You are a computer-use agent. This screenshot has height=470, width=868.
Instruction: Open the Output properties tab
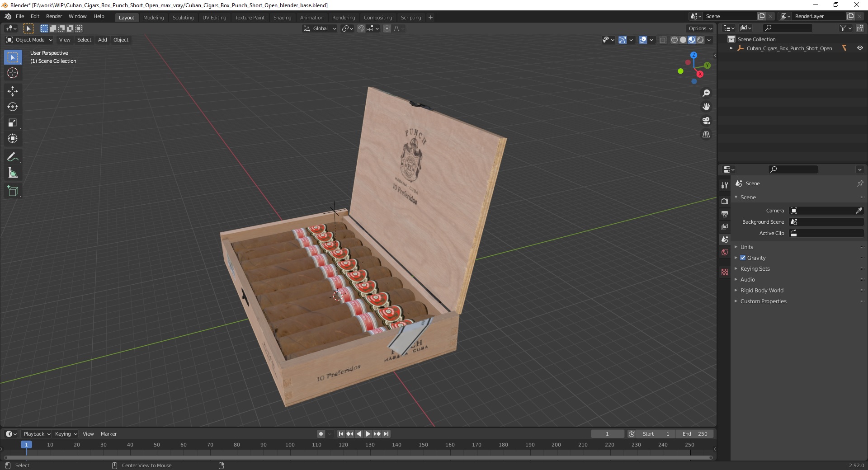pos(725,214)
